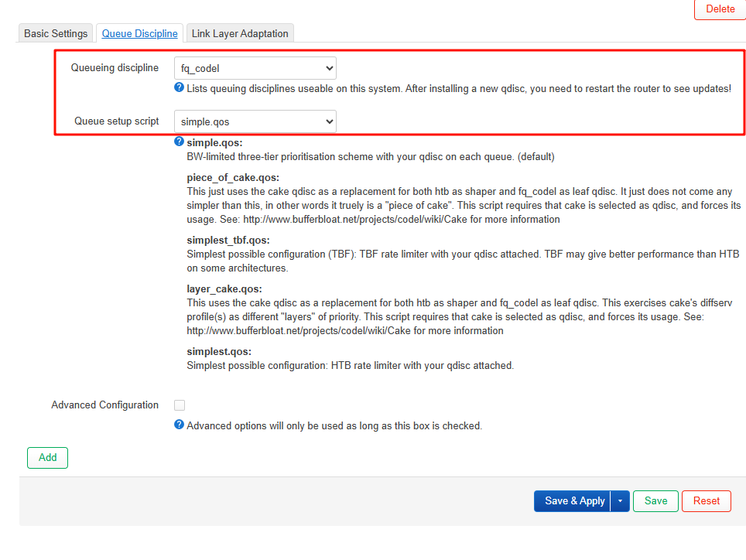Screen dimensions: 746x560
Task: Open the Link Layer Adaptation tab
Action: tap(240, 33)
